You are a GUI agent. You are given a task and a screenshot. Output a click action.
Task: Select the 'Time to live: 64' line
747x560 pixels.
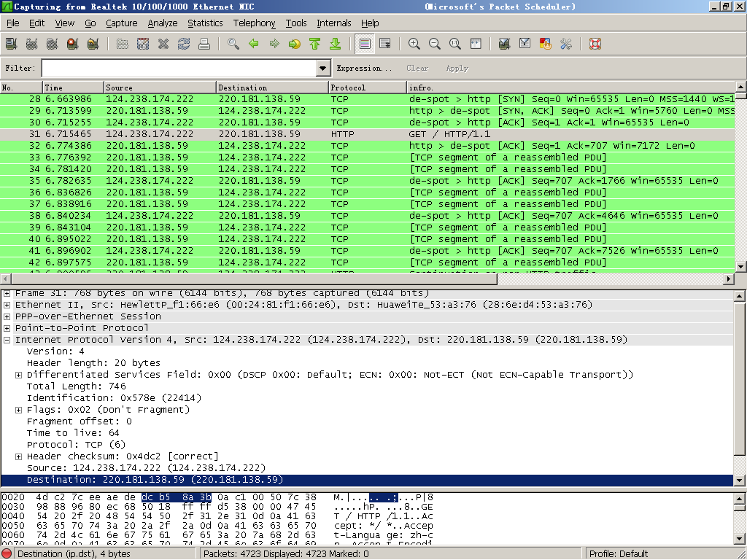[x=73, y=433]
